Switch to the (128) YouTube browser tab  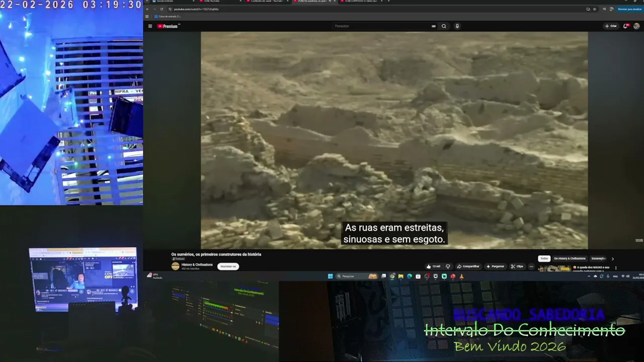point(219,2)
